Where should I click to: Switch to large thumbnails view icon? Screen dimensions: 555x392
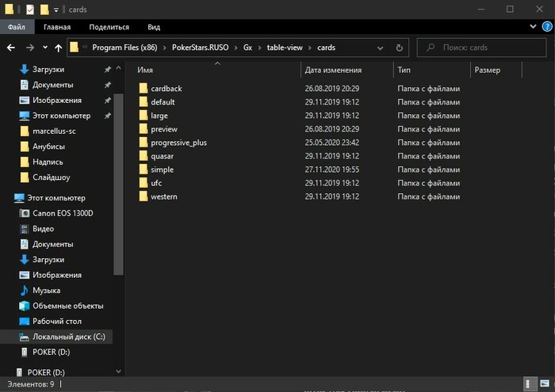click(x=545, y=384)
